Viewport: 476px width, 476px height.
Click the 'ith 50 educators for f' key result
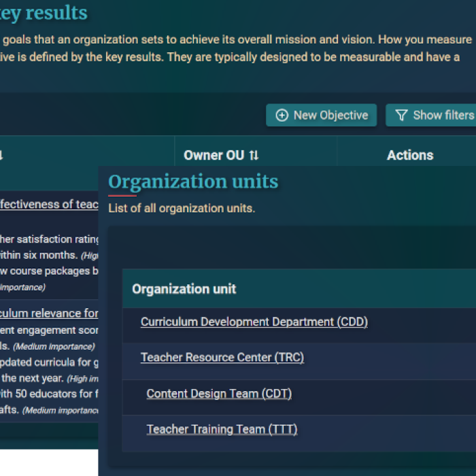49,394
